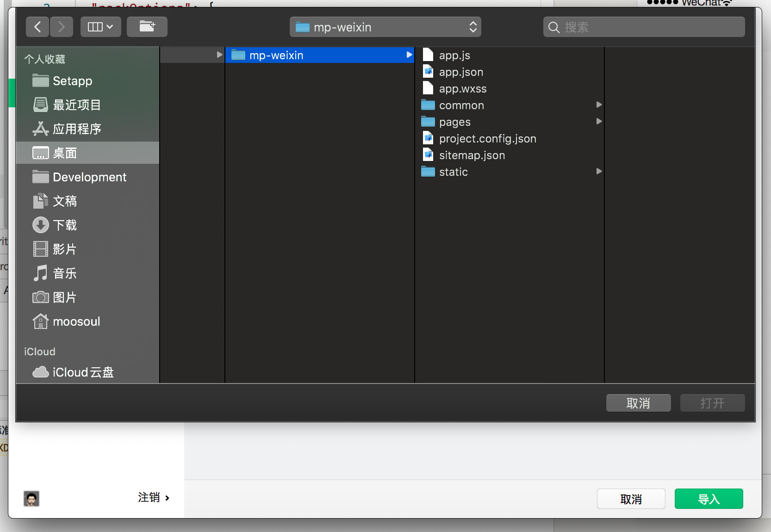Viewport: 771px width, 532px height.
Task: Create a new folder with toolbar icon
Action: (147, 27)
